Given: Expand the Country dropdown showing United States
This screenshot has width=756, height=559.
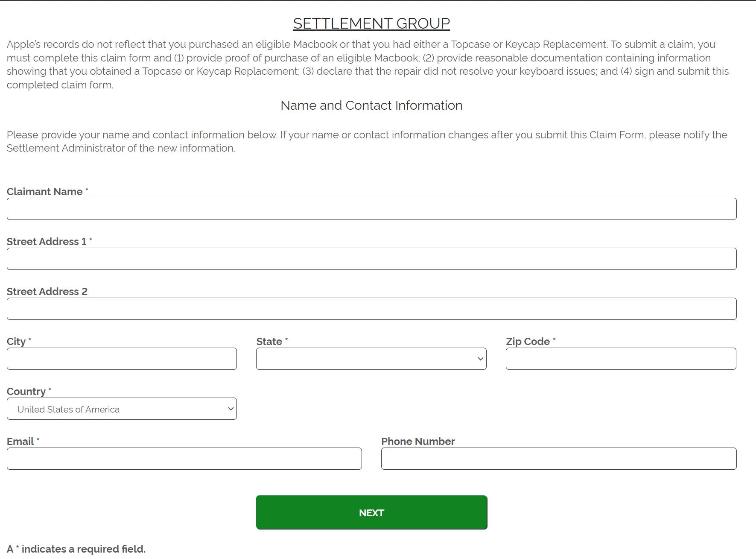Looking at the screenshot, I should [x=122, y=409].
